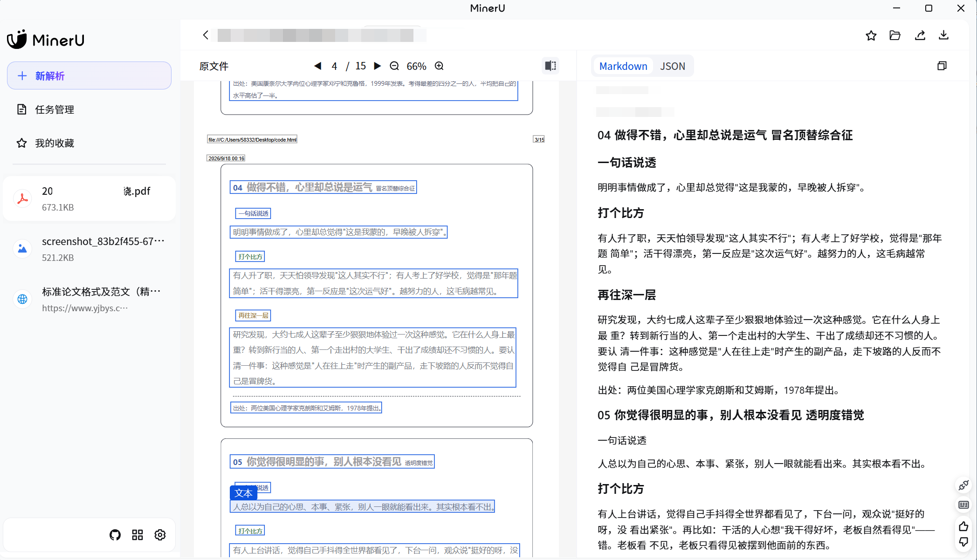Image resolution: width=977 pixels, height=560 pixels.
Task: Click the Markdown heading 04 做得不错
Action: coord(725,135)
